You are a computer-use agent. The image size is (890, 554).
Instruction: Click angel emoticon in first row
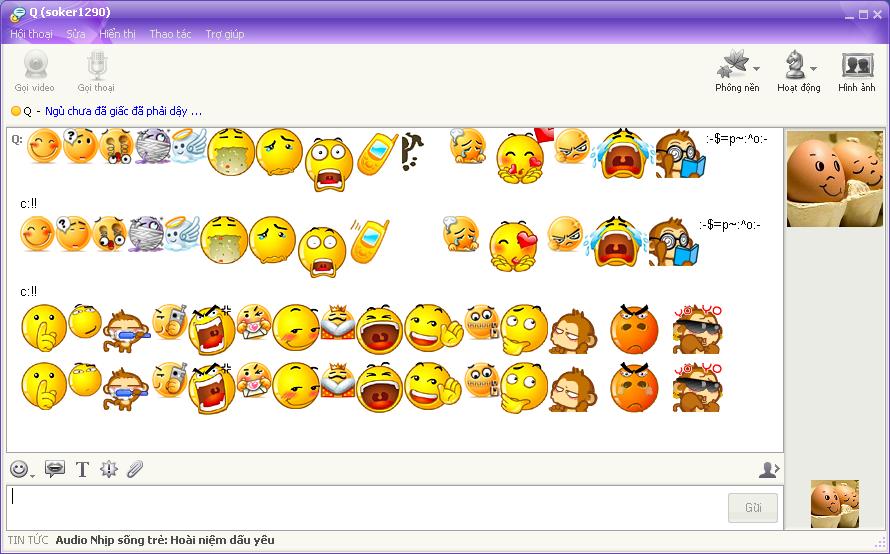click(189, 145)
